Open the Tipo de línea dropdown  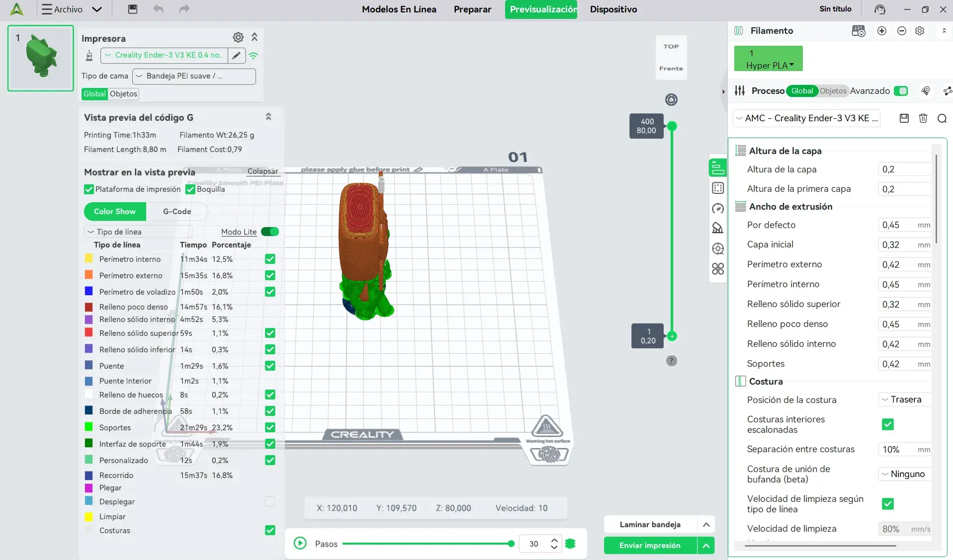[x=138, y=232]
